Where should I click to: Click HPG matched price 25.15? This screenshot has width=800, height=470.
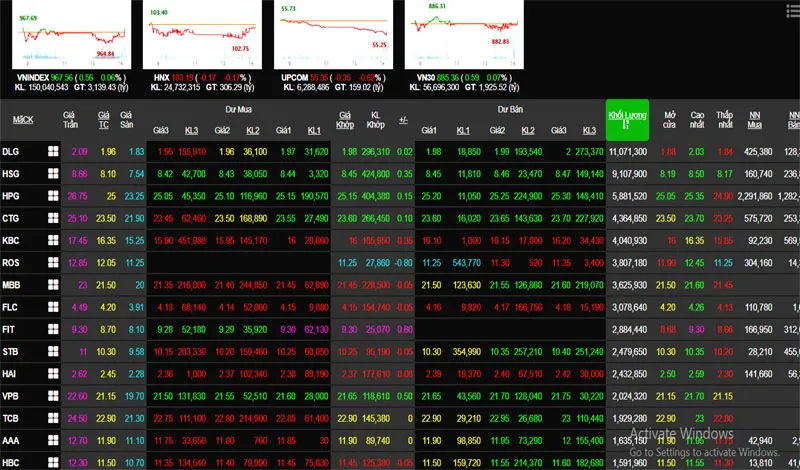click(x=347, y=196)
